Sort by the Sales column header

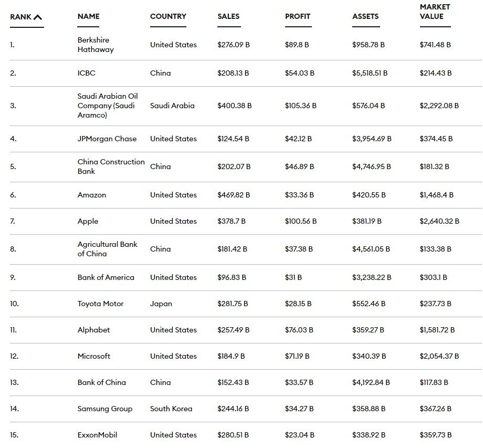tap(228, 16)
